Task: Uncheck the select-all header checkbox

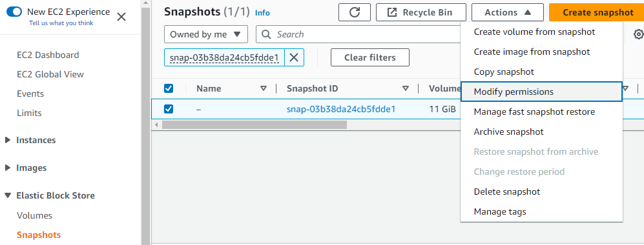Action: pos(169,88)
